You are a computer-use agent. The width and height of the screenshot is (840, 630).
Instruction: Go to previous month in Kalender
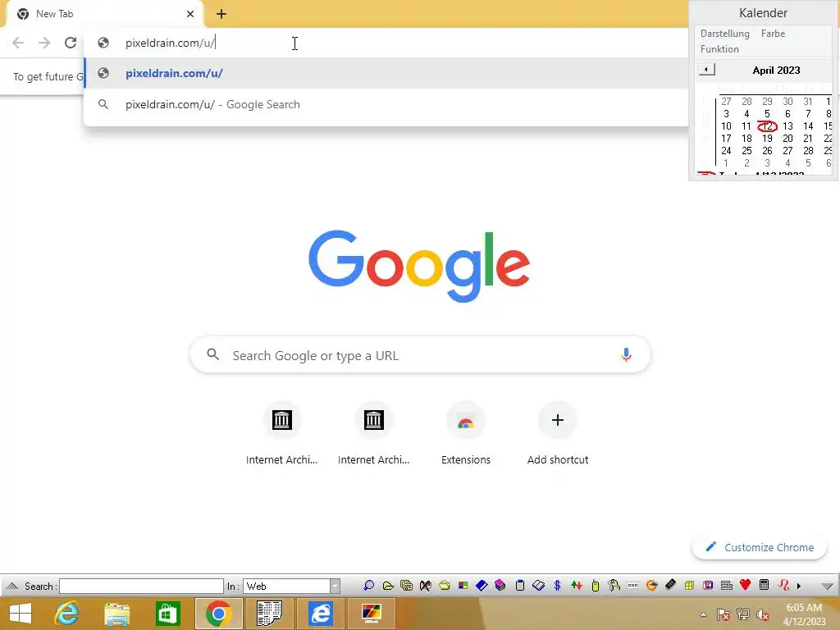tap(706, 70)
